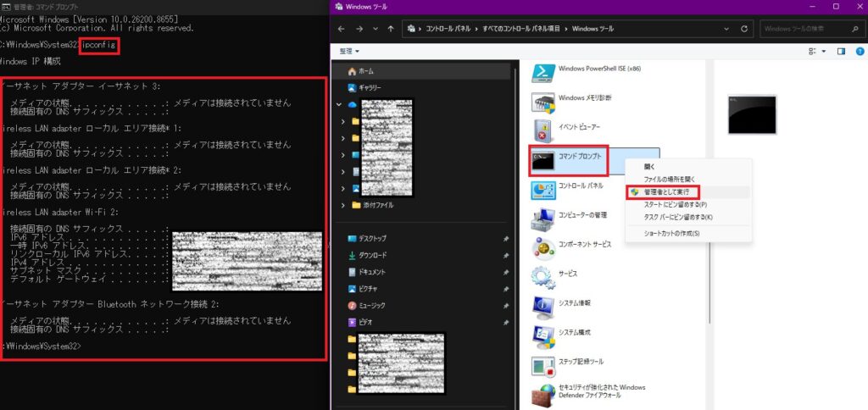Click すべてのコントロール パネル項目 breadcrumb
This screenshot has width=868, height=410.
(x=521, y=29)
